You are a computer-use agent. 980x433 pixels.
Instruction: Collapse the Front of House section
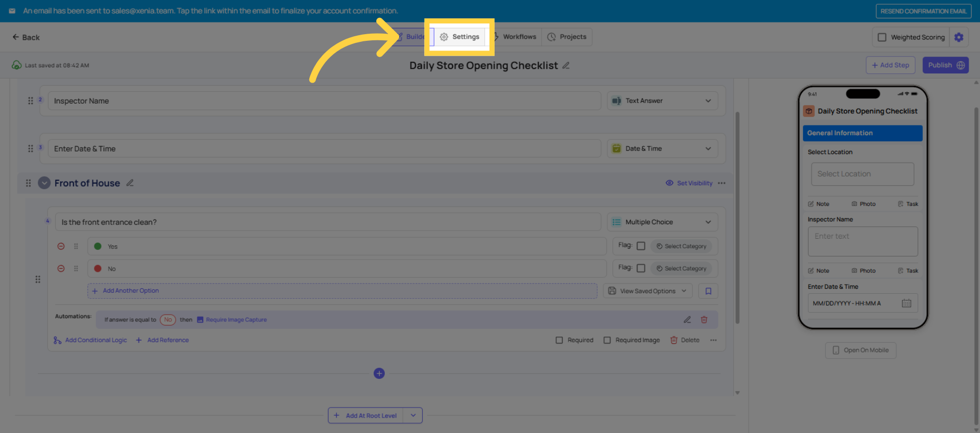click(44, 183)
